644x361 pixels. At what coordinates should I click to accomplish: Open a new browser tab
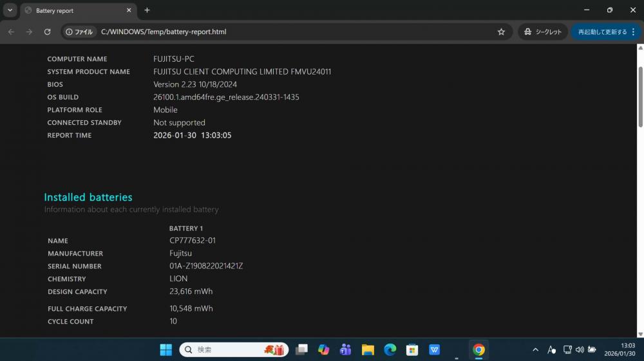pos(147,10)
